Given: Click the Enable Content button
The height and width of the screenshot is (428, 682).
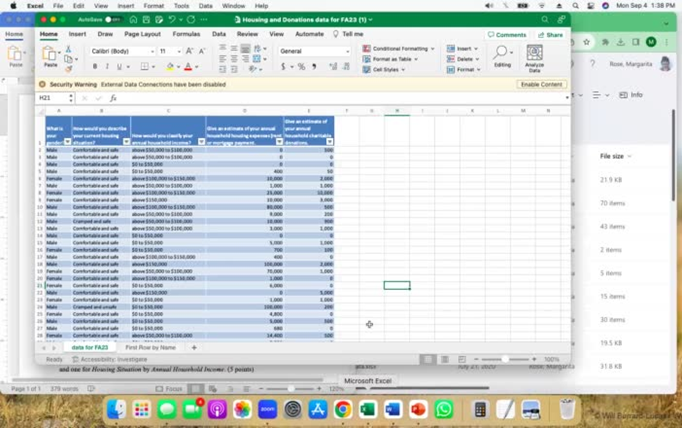Looking at the screenshot, I should click(x=542, y=85).
